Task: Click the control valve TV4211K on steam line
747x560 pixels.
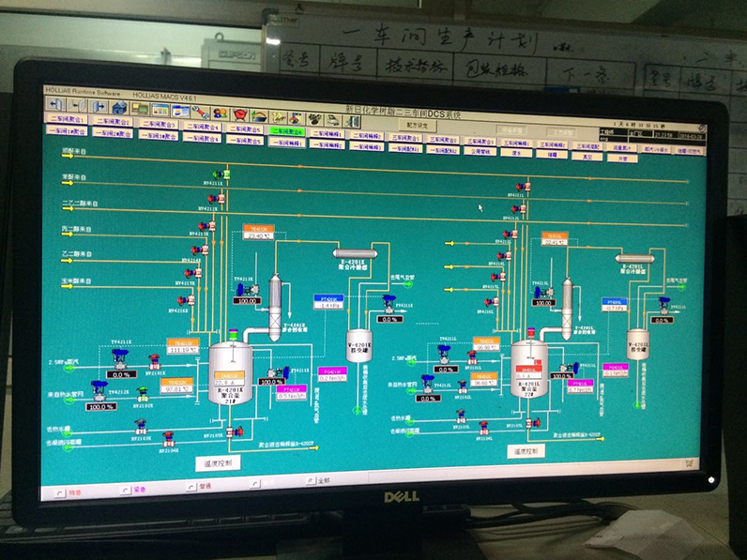Action: pyautogui.click(x=120, y=359)
